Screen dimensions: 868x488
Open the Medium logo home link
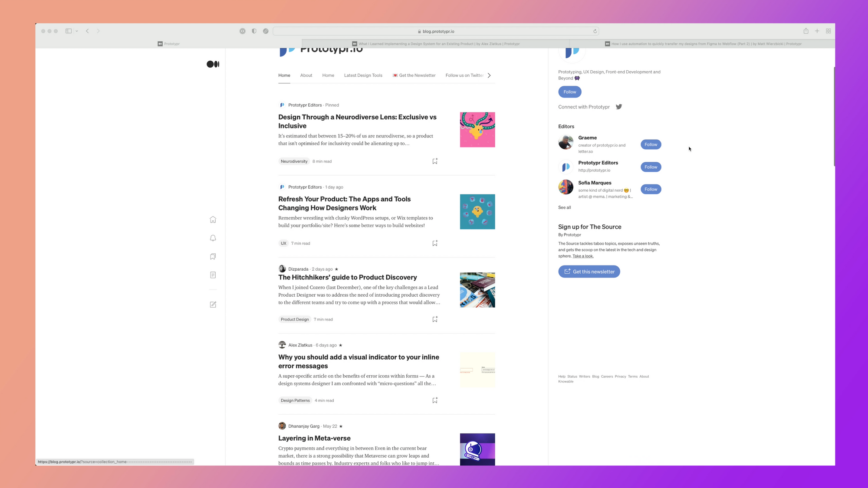pyautogui.click(x=213, y=64)
